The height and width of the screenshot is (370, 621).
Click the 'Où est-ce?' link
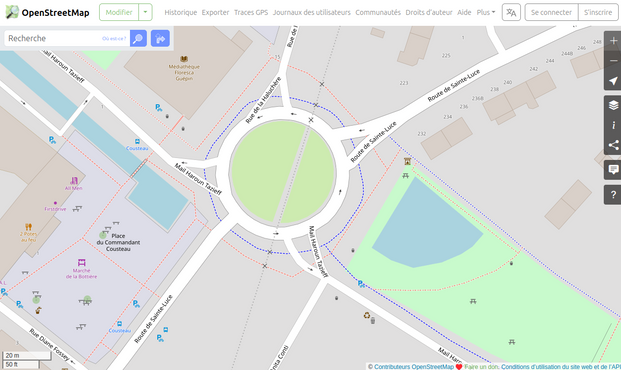[x=114, y=38]
